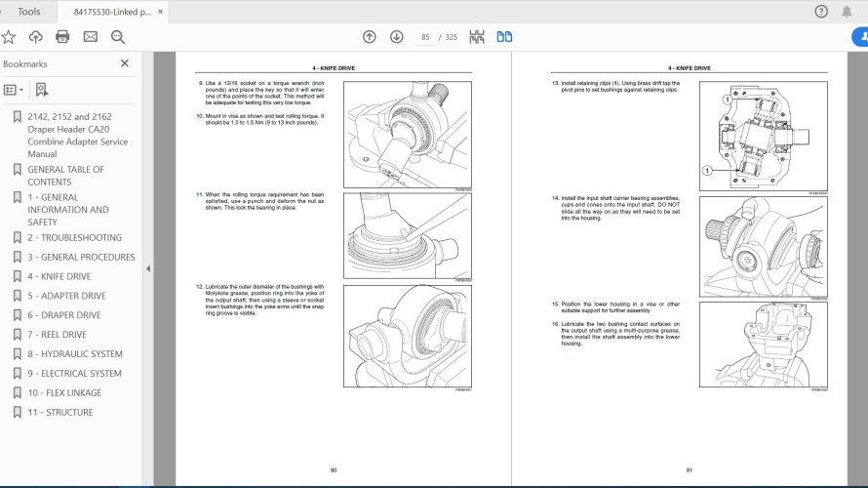This screenshot has height=488, width=868.
Task: Go to next page with down arrow
Action: (x=396, y=37)
